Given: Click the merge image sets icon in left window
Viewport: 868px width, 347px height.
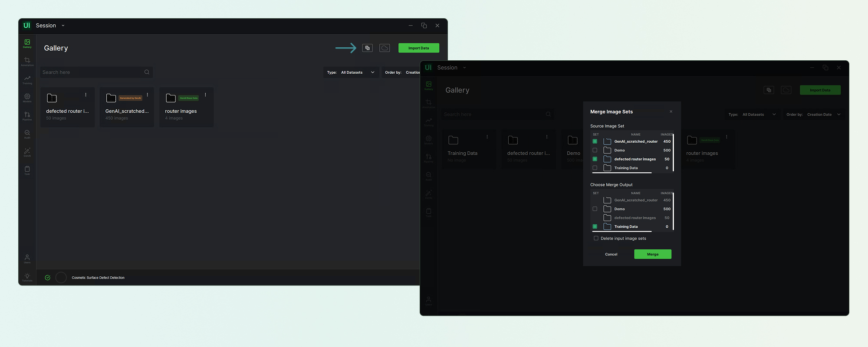Looking at the screenshot, I should (368, 48).
